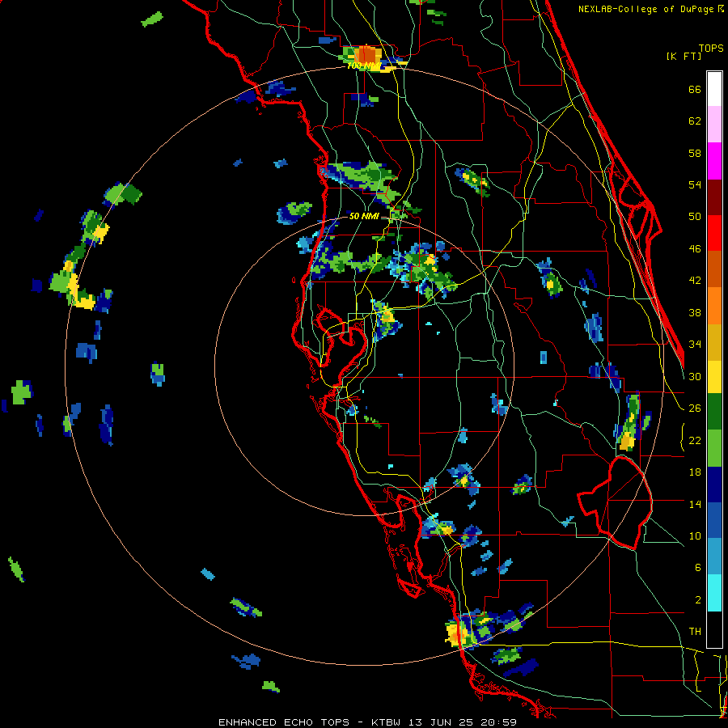728x728 pixels.
Task: Click the "54" legend value
Action: click(695, 184)
